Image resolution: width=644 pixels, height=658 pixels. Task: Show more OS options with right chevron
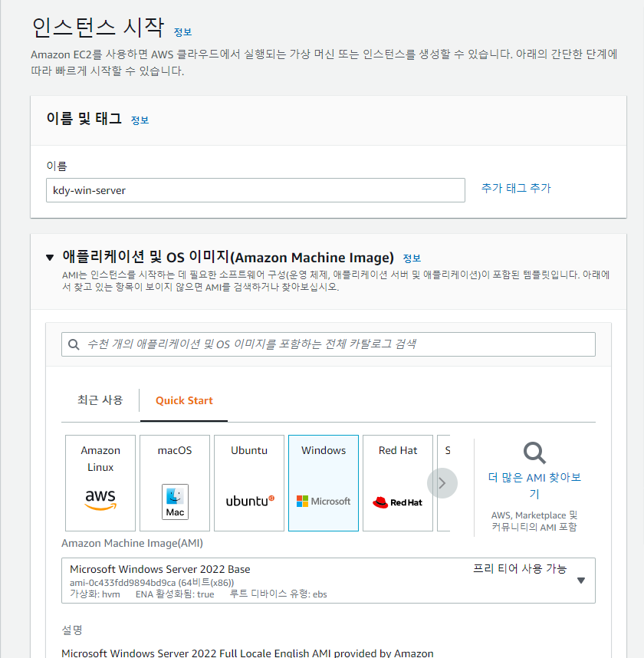(x=442, y=483)
